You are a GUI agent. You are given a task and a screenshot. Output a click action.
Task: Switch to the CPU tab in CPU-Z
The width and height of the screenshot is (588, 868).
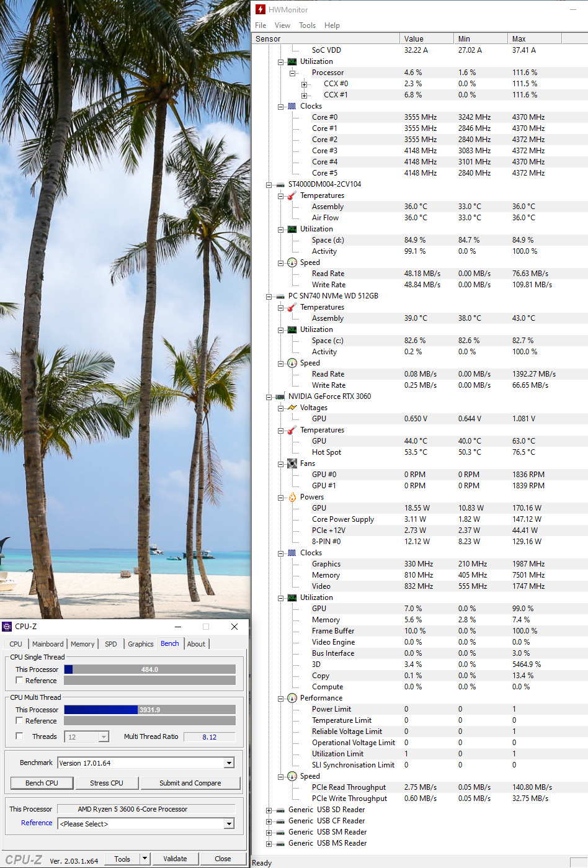point(16,644)
